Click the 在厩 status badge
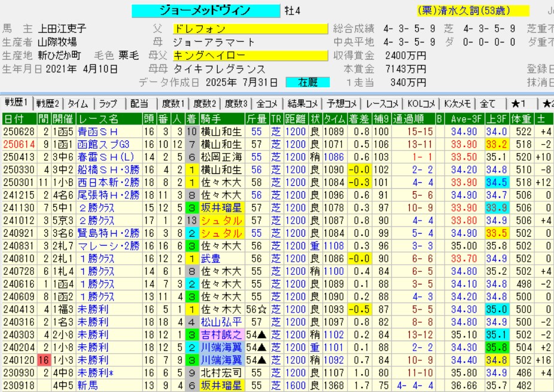 click(x=305, y=82)
